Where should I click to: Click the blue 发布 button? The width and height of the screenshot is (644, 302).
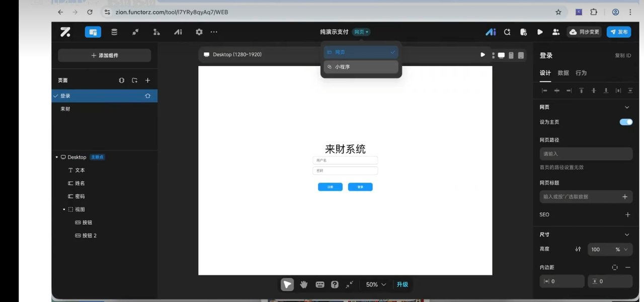coord(619,32)
